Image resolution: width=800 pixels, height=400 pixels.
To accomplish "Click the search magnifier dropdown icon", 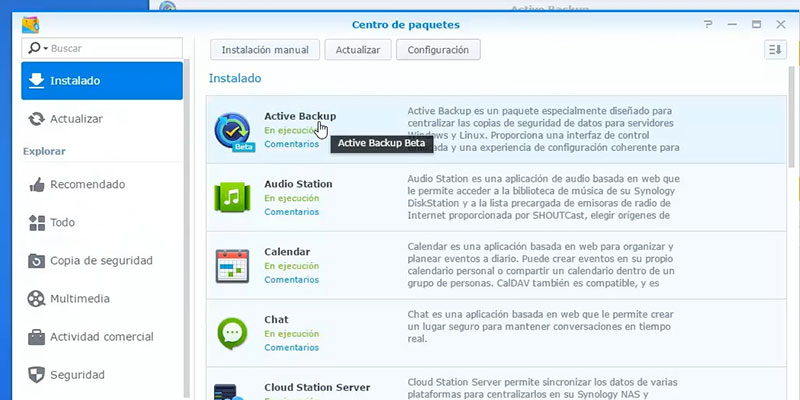I will coord(37,48).
